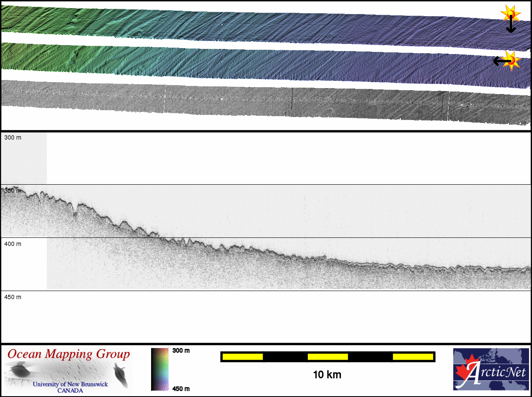Click the rainbow depth color scale bar
Image resolution: width=532 pixels, height=397 pixels.
160,369
